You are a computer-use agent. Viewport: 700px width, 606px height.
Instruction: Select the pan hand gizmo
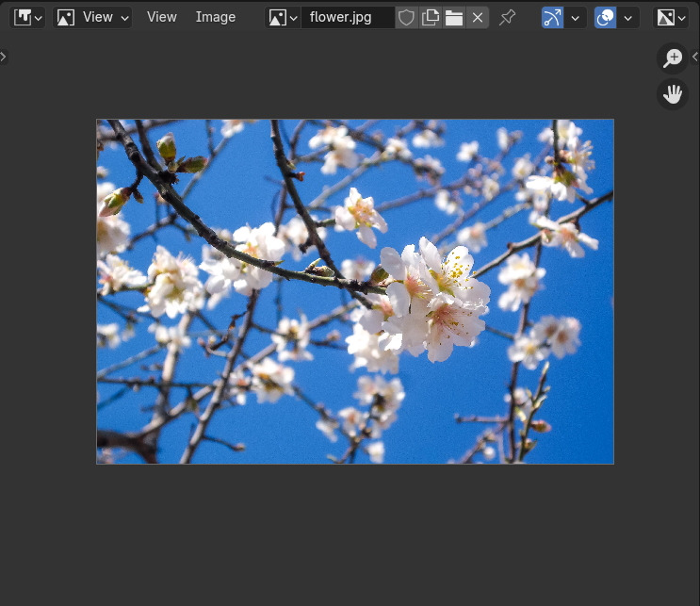click(x=673, y=94)
